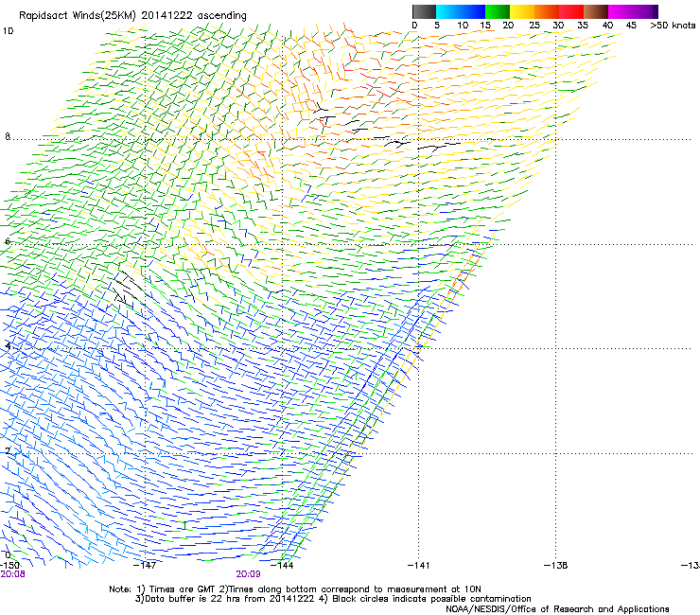
Task: Click the '4' latitude axis label
Action: [x=8, y=346]
